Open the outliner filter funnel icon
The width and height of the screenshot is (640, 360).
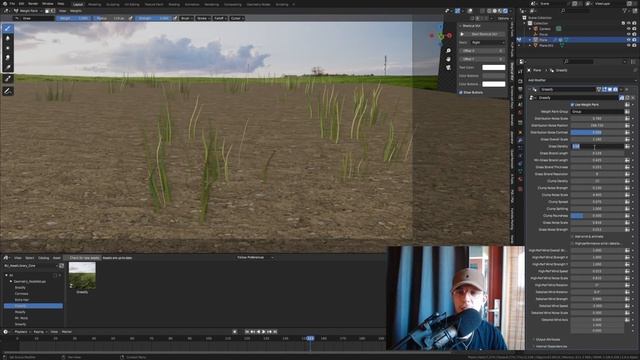click(625, 11)
